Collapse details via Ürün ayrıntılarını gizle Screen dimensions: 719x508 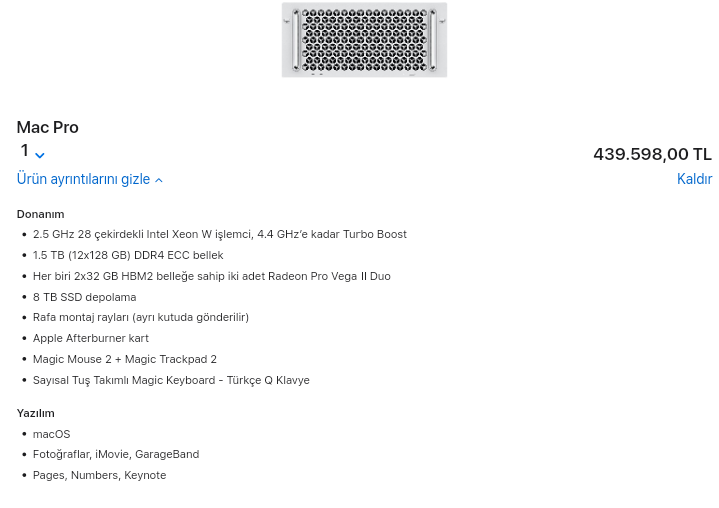tap(83, 180)
